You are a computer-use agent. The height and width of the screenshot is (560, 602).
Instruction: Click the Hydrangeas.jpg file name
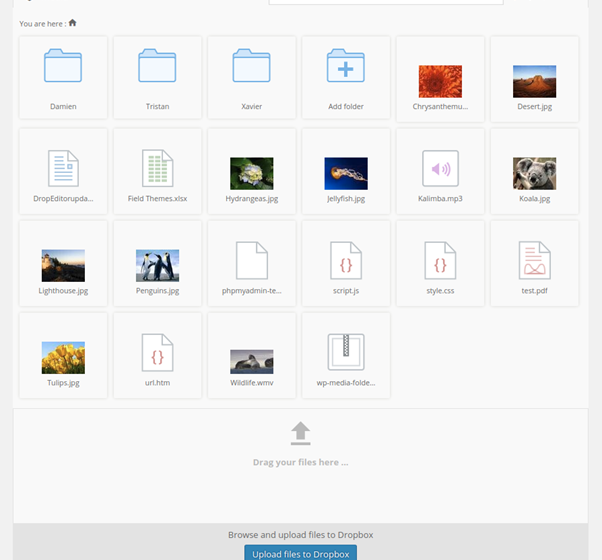[x=252, y=199]
